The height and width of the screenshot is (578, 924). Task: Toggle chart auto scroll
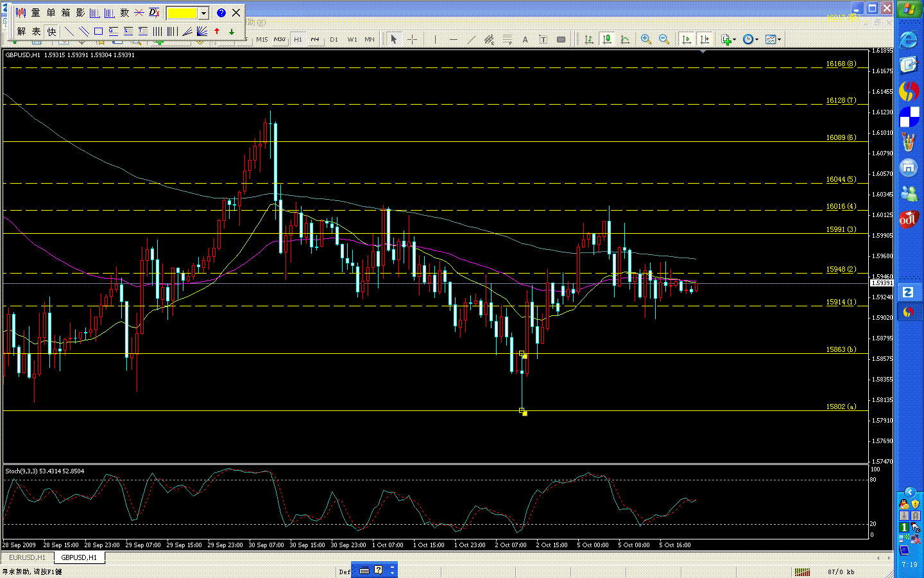[x=687, y=39]
